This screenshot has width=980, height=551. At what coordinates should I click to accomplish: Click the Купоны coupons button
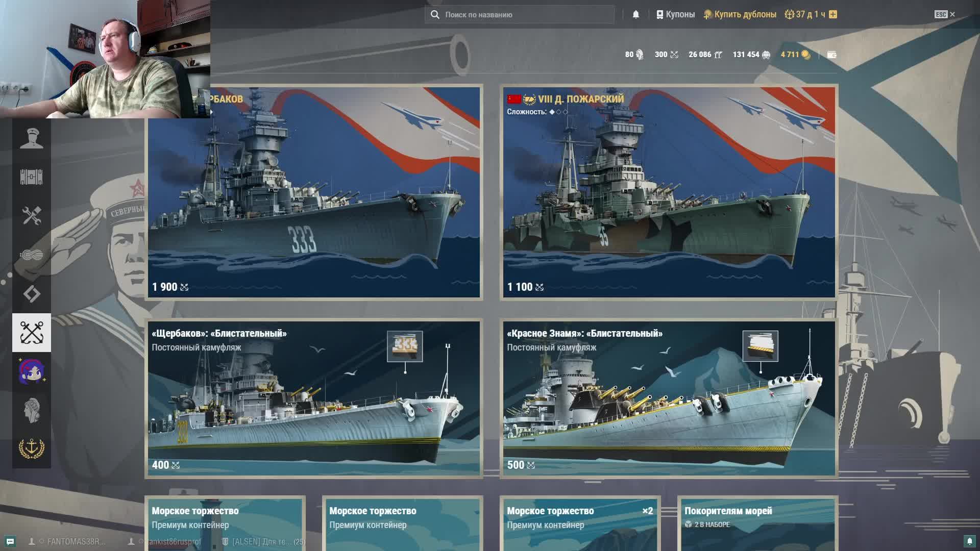coord(675,14)
